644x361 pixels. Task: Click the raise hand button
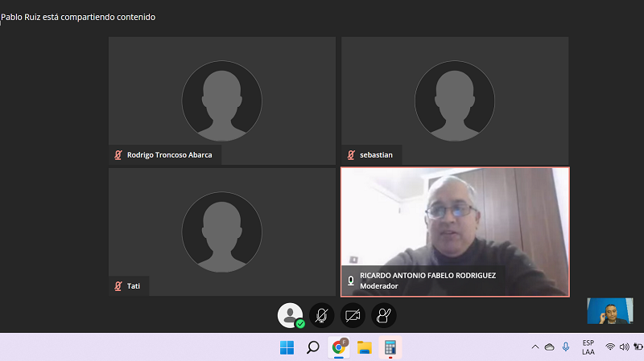tap(384, 315)
